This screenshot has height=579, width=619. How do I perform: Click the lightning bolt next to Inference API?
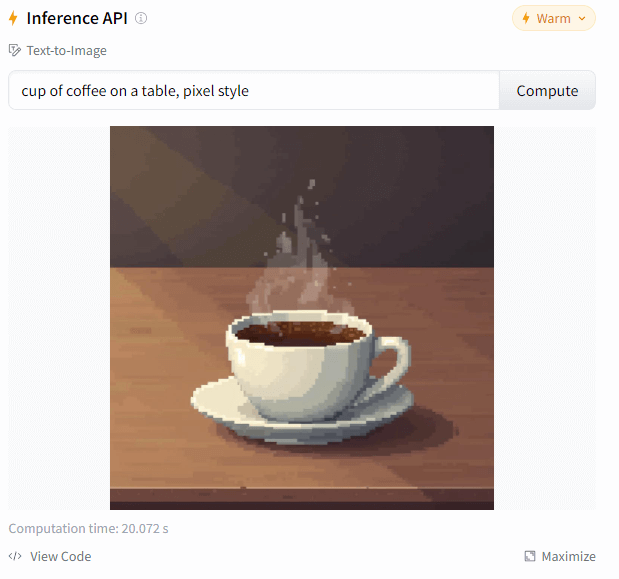point(13,18)
